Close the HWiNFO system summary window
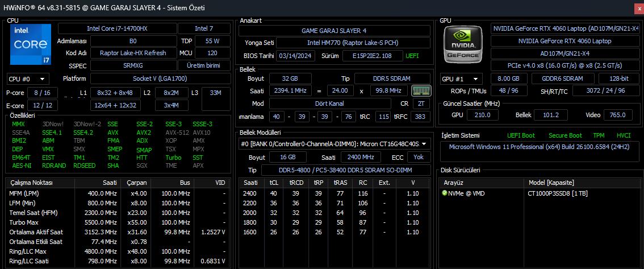Screen dimensions: 644x269 (639, 8)
